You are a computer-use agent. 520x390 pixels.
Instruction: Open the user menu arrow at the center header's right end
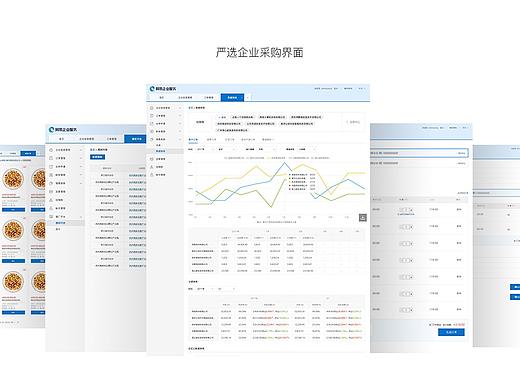coord(365,89)
